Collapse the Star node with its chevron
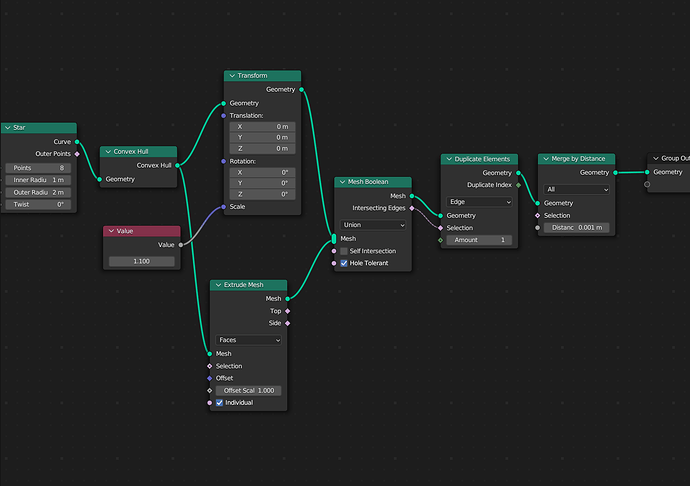 coord(7,128)
